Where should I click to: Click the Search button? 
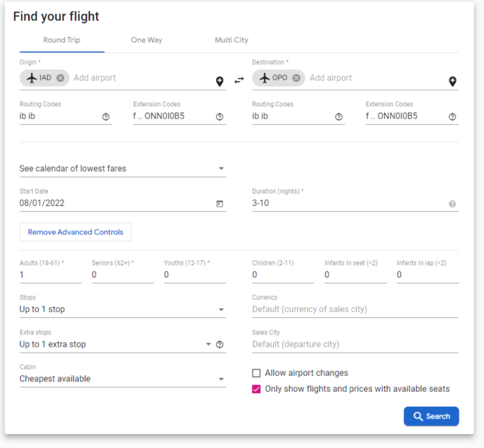click(431, 416)
